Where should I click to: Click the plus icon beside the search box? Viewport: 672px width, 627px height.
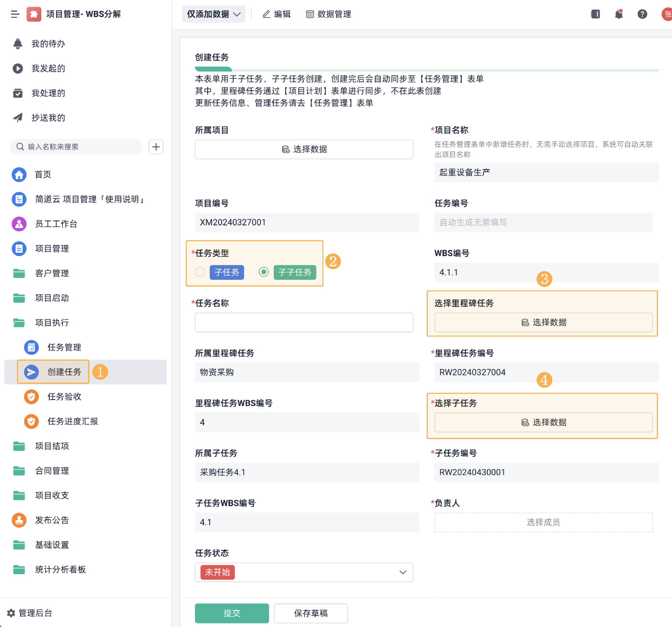pos(156,147)
